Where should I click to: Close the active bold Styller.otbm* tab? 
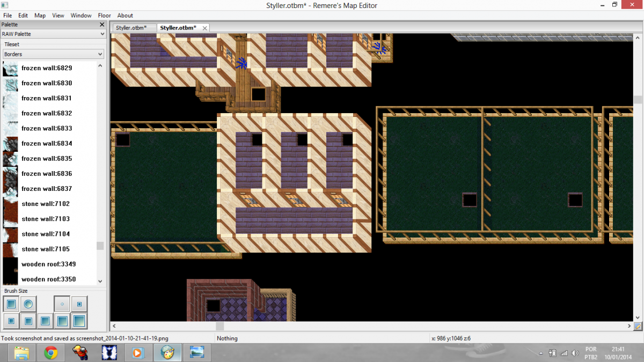coord(204,27)
